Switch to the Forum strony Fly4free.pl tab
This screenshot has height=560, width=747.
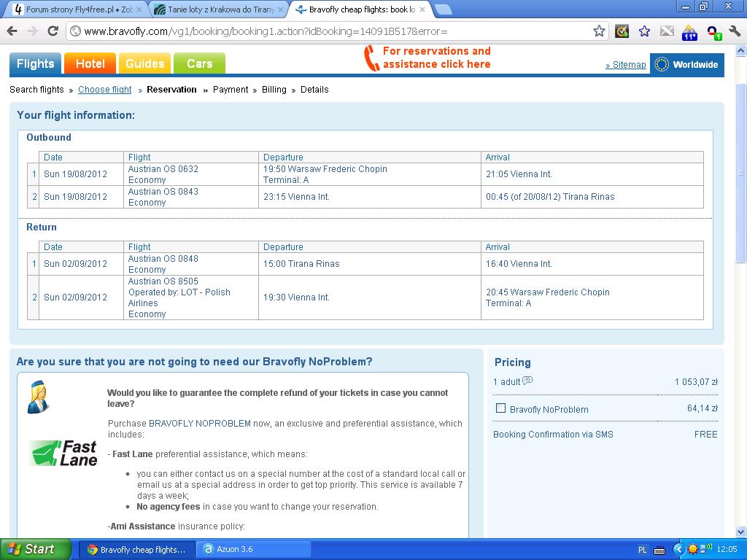[75, 9]
